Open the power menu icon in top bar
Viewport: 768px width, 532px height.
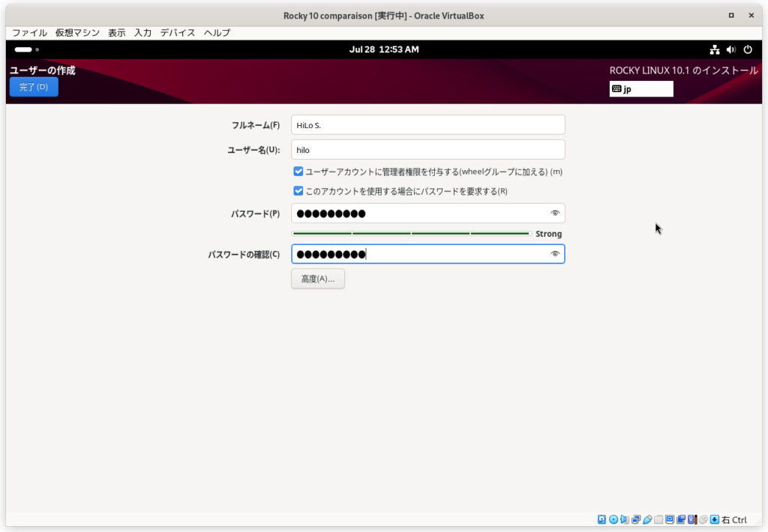(x=748, y=49)
